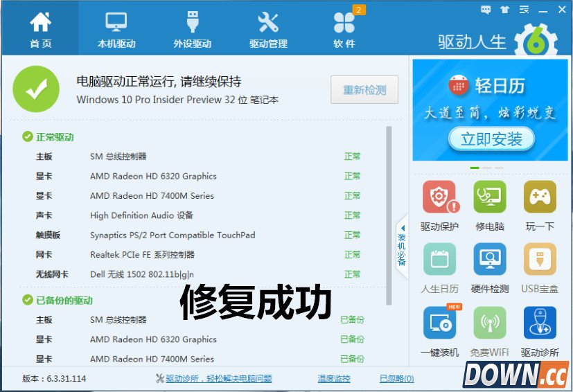The height and width of the screenshot is (392, 573).
Task: Click the 驱动人生 6 gear logo
Action: 536,41
